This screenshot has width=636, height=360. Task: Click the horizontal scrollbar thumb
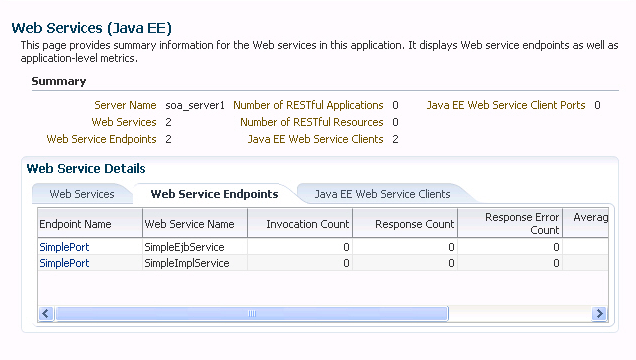click(x=251, y=313)
